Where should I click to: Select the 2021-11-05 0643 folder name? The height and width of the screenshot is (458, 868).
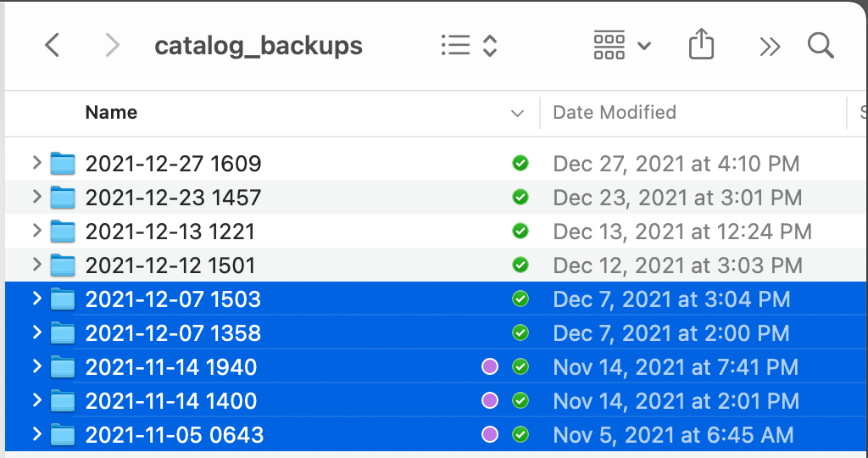175,435
